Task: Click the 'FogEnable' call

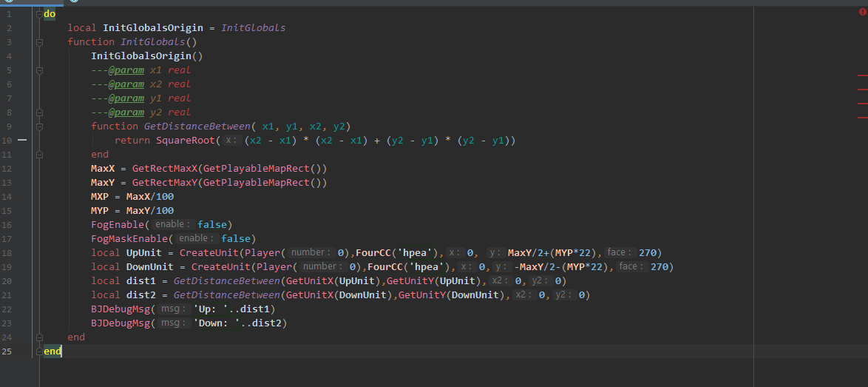Action: point(118,225)
